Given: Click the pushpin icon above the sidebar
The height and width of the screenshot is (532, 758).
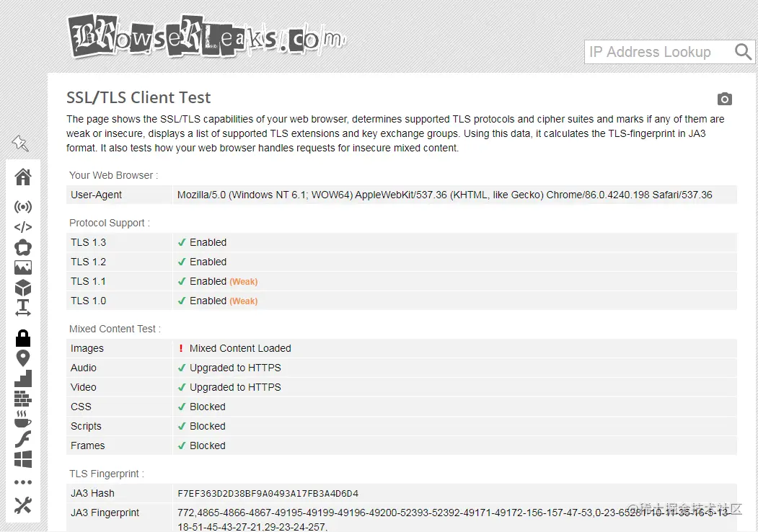Looking at the screenshot, I should click(20, 143).
